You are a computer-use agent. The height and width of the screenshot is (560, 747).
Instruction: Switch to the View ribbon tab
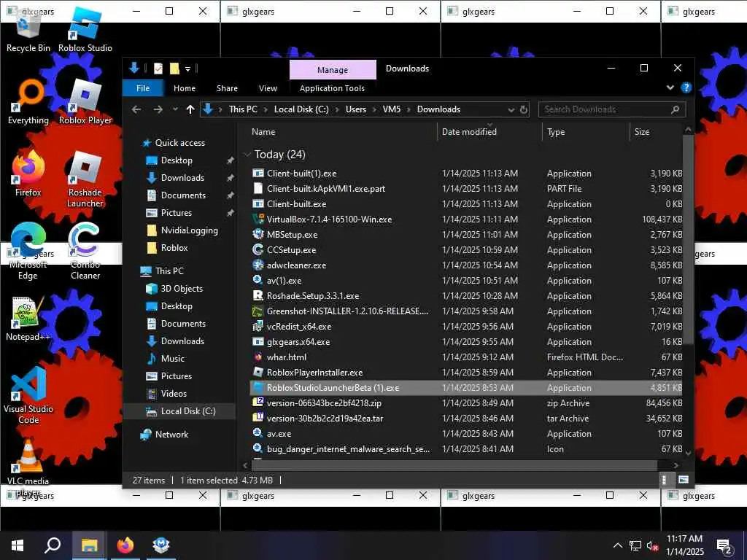268,88
